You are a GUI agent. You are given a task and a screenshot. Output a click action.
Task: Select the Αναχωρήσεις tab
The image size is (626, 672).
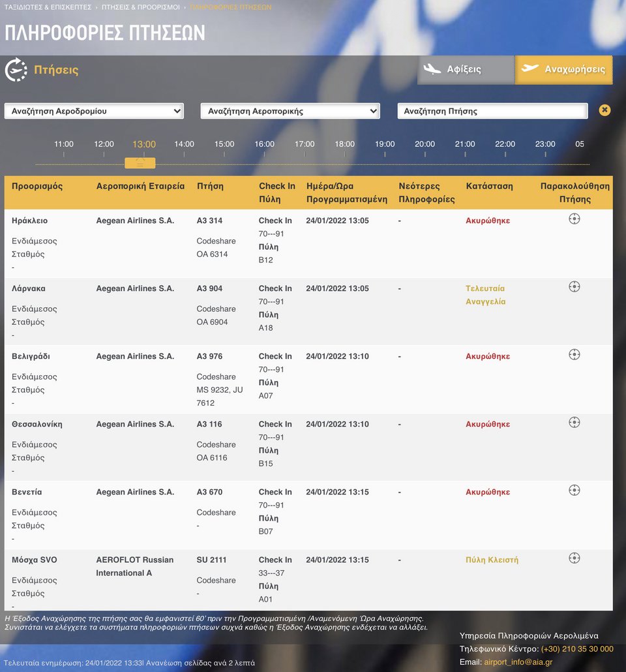point(564,69)
